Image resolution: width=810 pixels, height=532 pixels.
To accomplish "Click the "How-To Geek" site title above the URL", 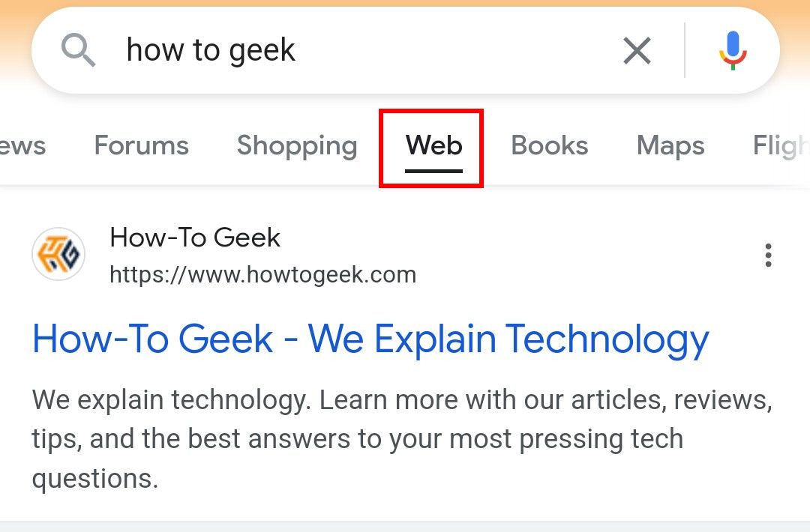I will 196,238.
